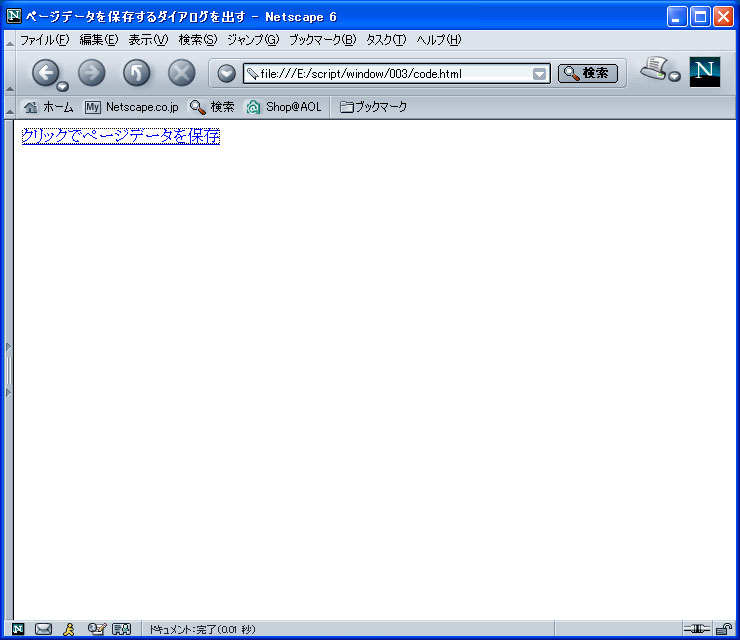Open Mail from the status bar envelope icon
This screenshot has height=640, width=740.
click(x=43, y=629)
